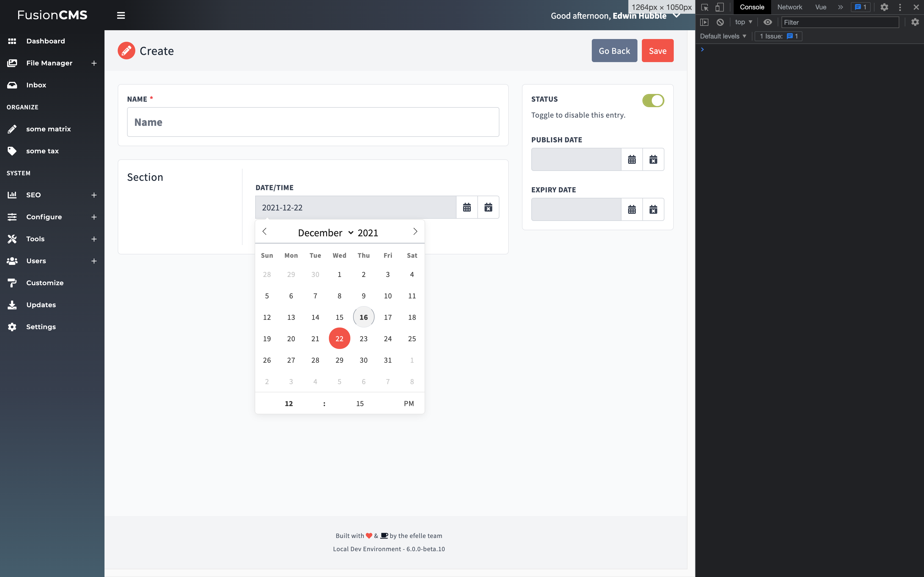Click the Updates download icon in sidebar

tap(12, 304)
